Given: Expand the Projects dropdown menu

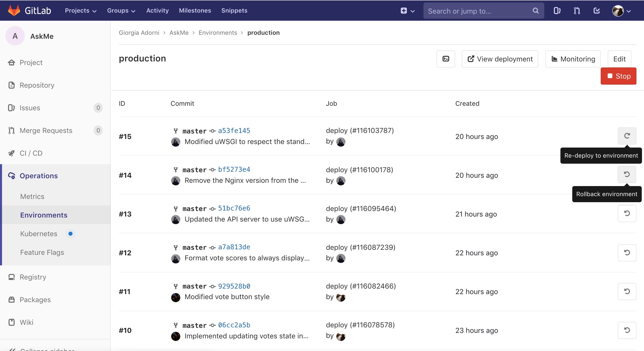Looking at the screenshot, I should (x=81, y=11).
